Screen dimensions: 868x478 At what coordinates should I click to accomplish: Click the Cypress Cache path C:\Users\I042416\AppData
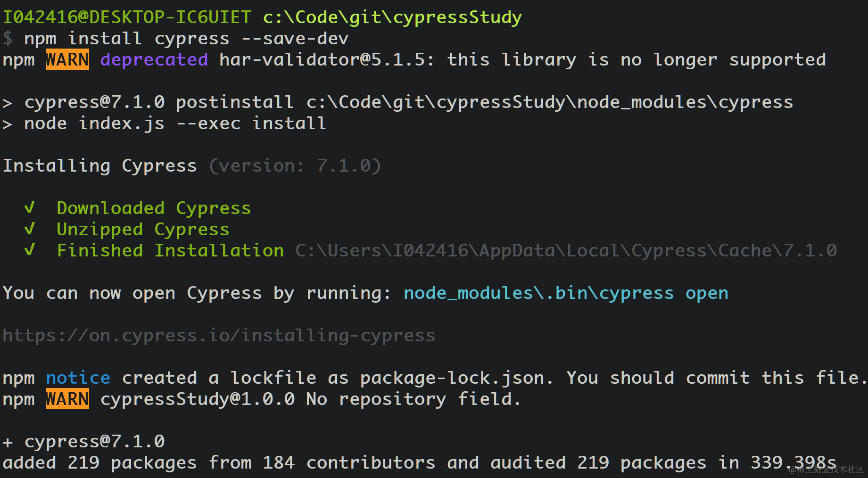click(x=566, y=251)
